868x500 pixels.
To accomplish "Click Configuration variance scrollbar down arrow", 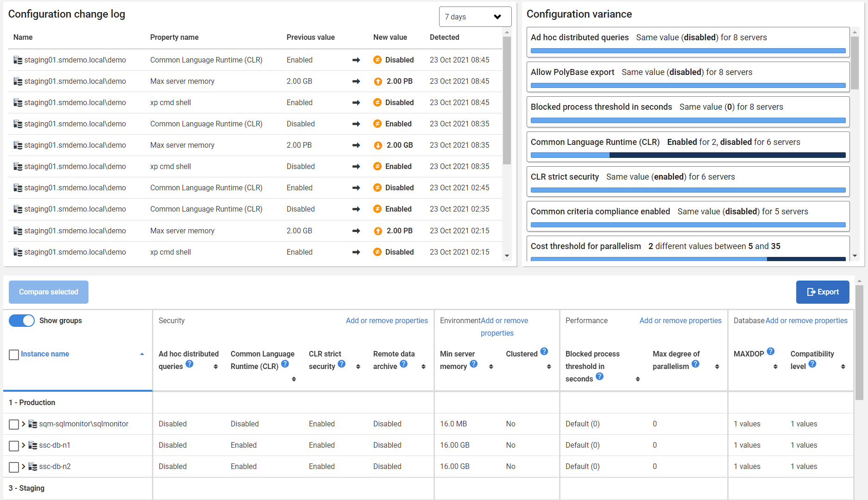I will coord(855,256).
